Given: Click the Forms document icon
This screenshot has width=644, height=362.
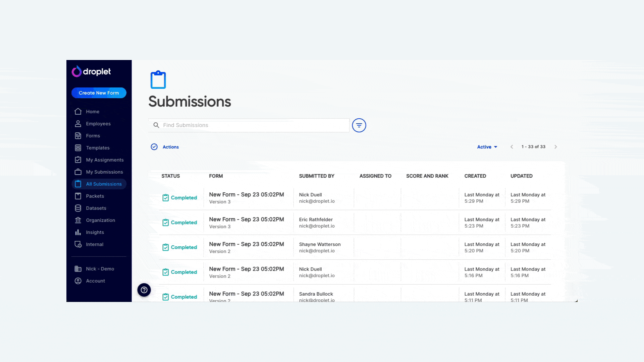Looking at the screenshot, I should click(x=78, y=136).
